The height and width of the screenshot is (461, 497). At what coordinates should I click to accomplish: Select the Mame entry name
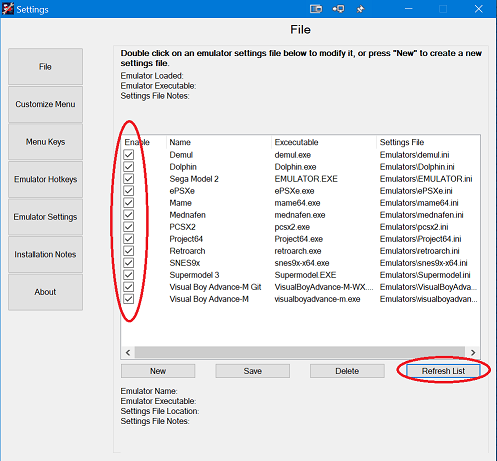180,203
